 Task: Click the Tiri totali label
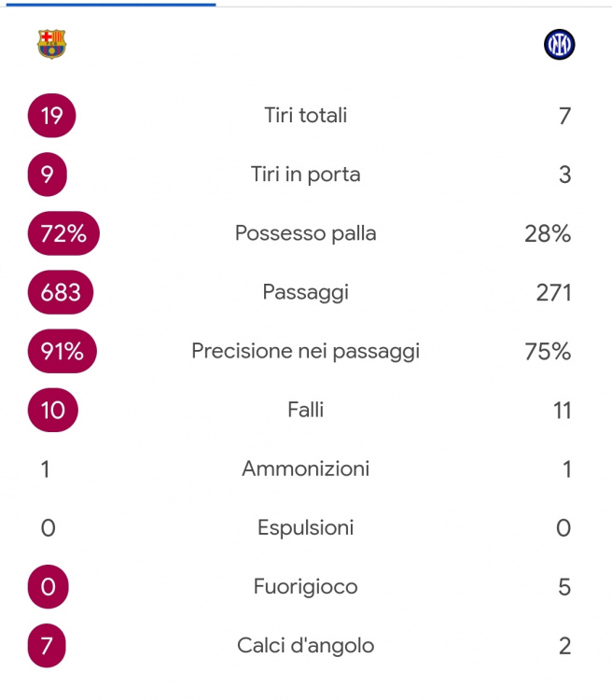tap(306, 115)
